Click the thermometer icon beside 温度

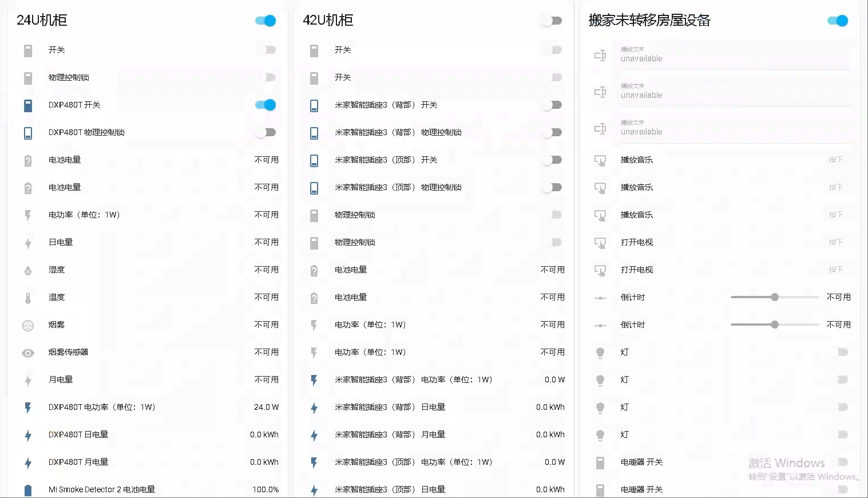coord(28,297)
